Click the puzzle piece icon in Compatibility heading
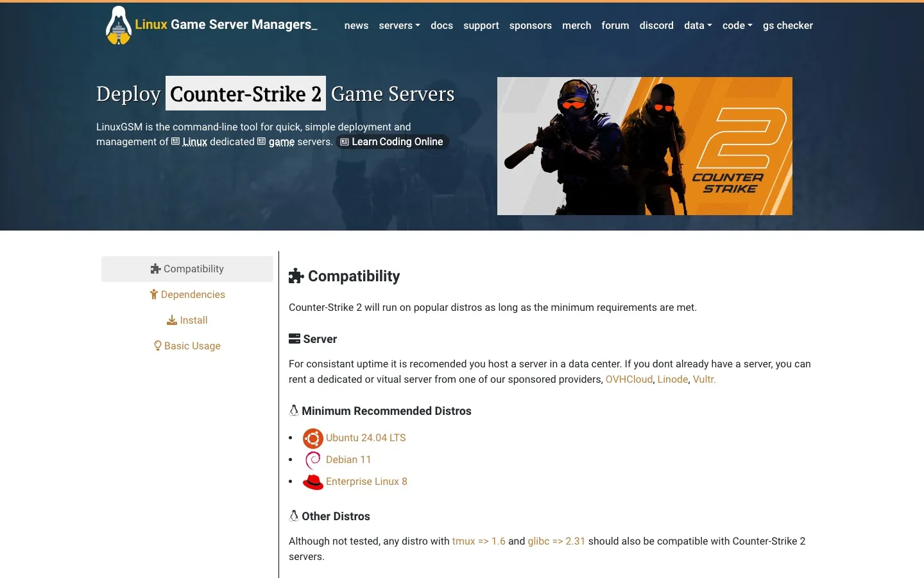924x578 pixels. (296, 276)
